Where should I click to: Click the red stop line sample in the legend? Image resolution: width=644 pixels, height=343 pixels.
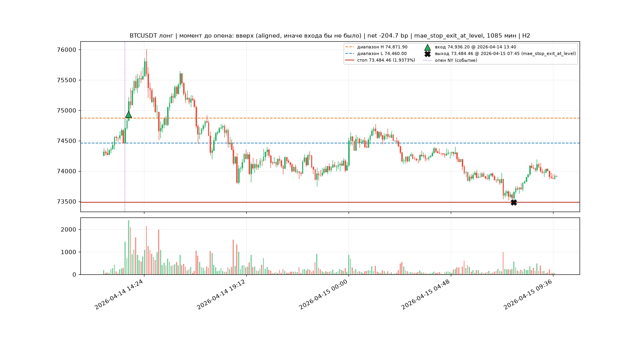(x=350, y=60)
